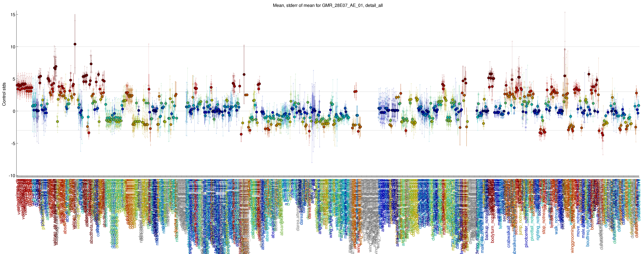Click the dark red 'absdtheta.not…' x-axis label
Image resolution: width=644 pixels, height=254 pixels.
click(x=91, y=211)
